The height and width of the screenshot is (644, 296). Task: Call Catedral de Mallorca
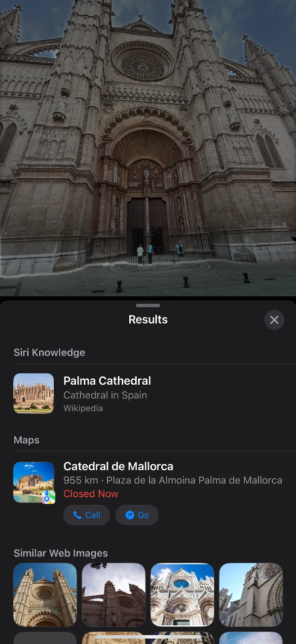(x=87, y=515)
